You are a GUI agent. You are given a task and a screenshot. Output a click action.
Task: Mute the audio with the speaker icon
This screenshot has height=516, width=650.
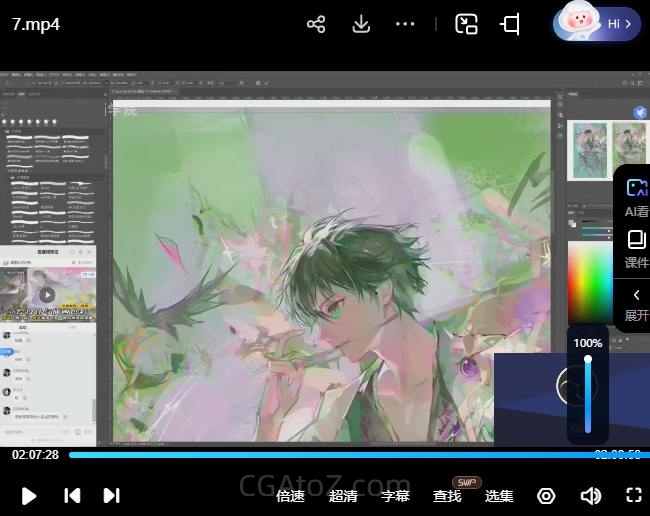click(x=590, y=495)
